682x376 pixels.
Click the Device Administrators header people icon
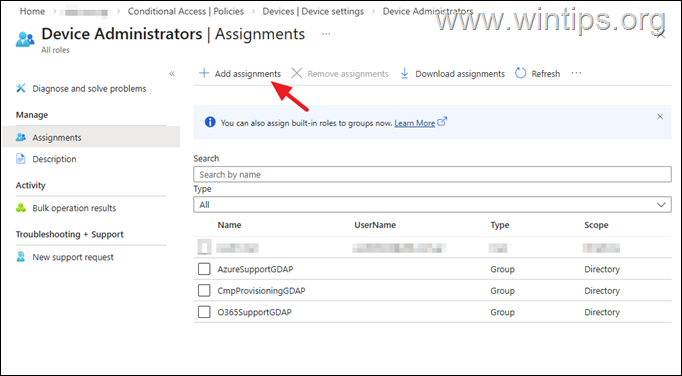pos(25,39)
